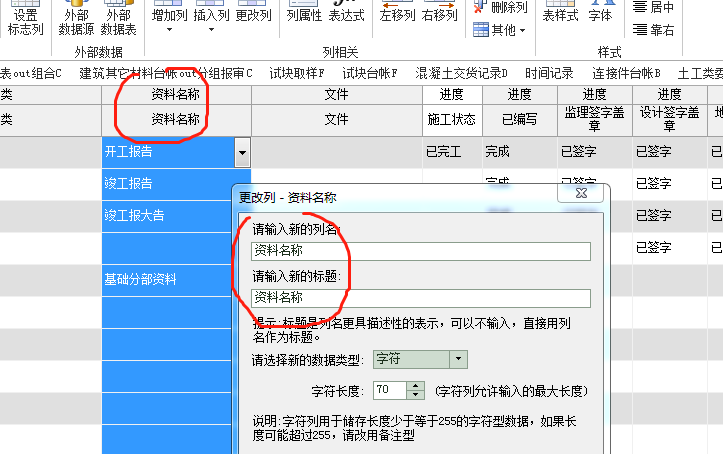Click the 字体 font button

600,15
